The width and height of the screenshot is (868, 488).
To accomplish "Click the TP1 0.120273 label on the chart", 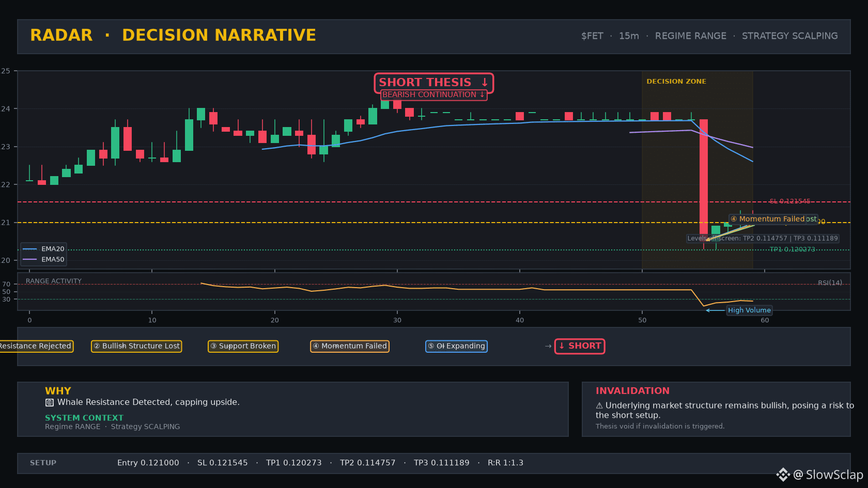I will (x=792, y=249).
